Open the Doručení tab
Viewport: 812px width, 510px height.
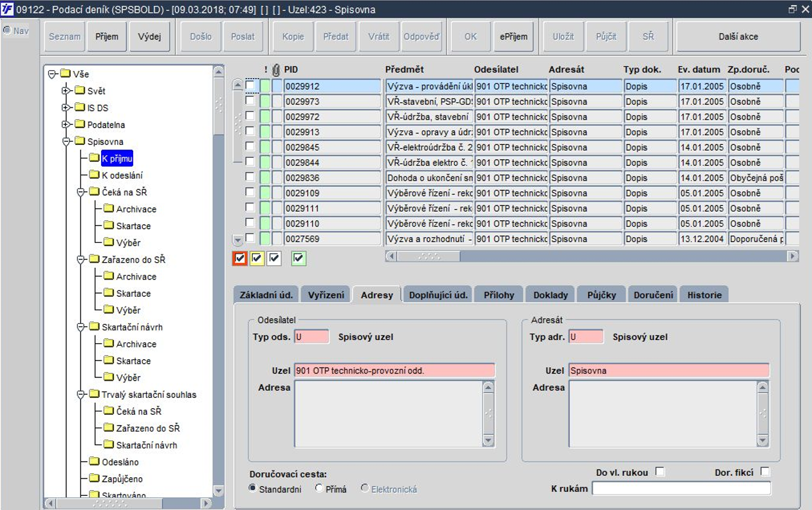tap(653, 295)
